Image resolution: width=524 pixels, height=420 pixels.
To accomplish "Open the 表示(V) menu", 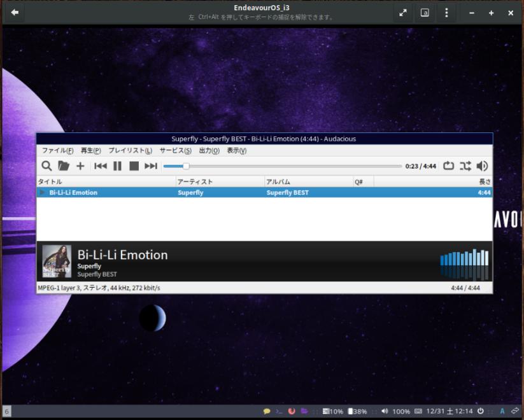I will coord(237,150).
